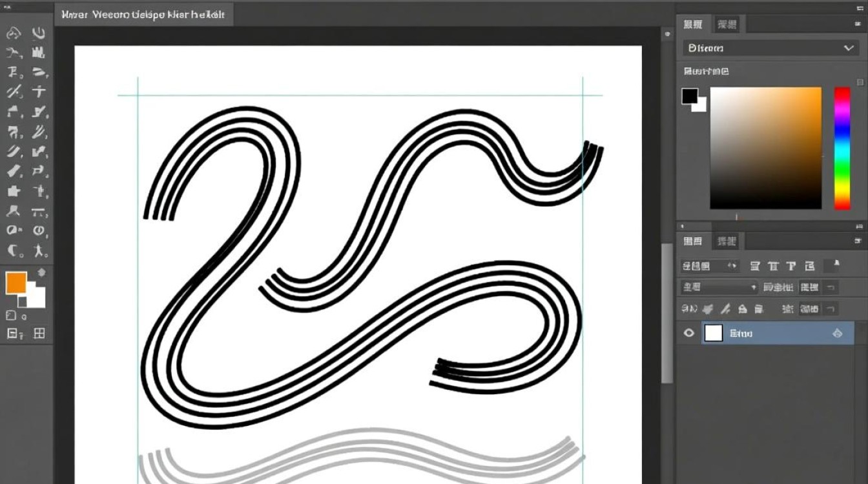Click the text filter T icon in layers panel

tap(772, 266)
